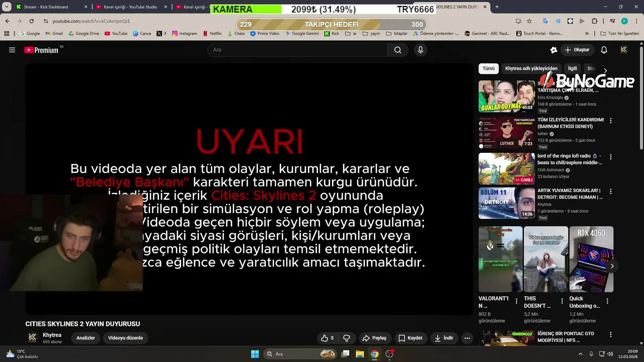
Task: Open Task View on the taskbar
Action: (x=345, y=354)
